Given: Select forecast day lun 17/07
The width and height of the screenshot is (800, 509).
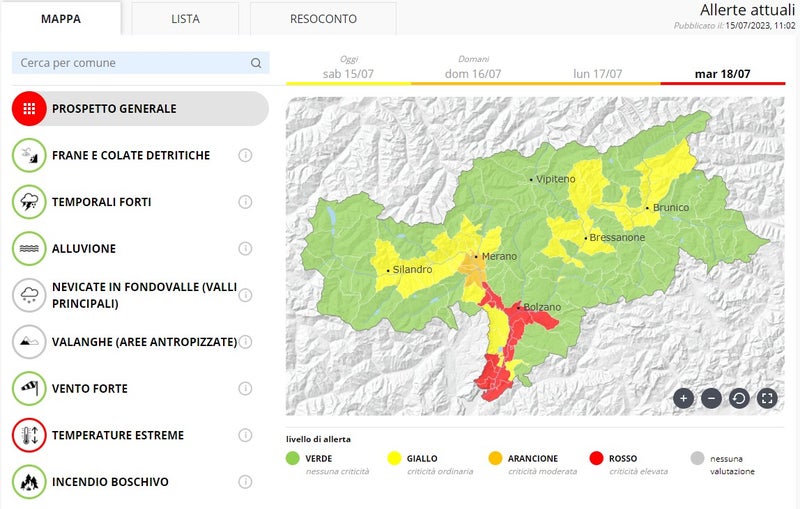Looking at the screenshot, I should 598,73.
